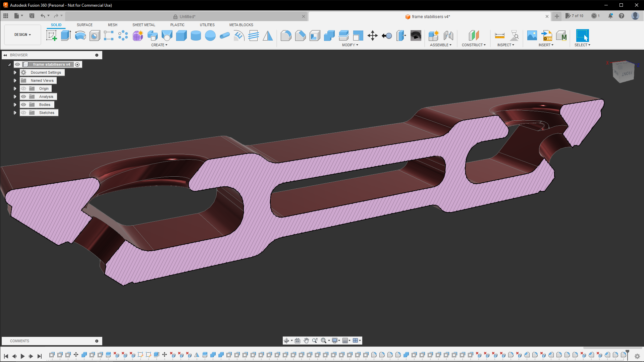Expand the COMMENTS panel
The image size is (644, 362).
click(x=97, y=341)
